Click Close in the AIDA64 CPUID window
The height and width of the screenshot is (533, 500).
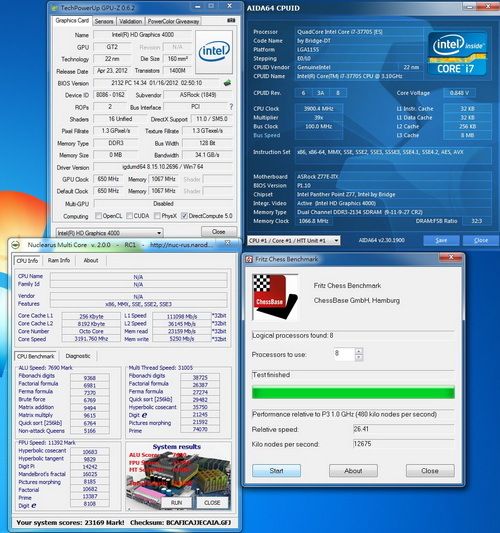(481, 240)
